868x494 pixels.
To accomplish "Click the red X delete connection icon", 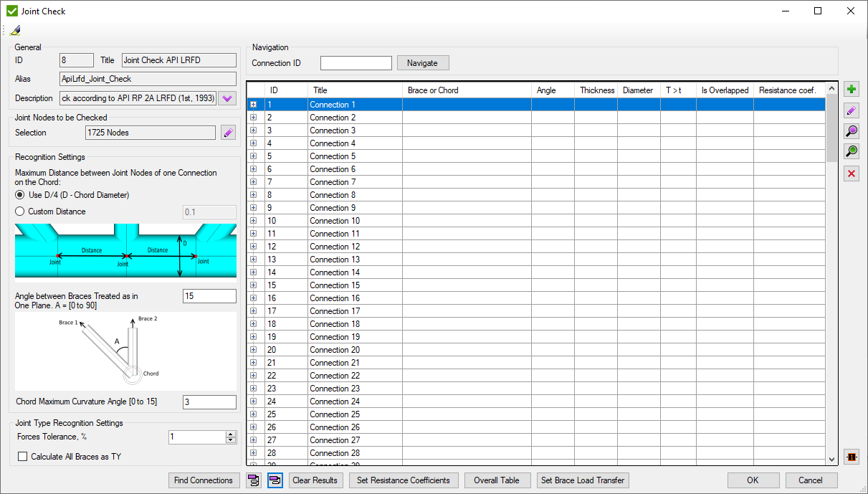I will pyautogui.click(x=852, y=174).
